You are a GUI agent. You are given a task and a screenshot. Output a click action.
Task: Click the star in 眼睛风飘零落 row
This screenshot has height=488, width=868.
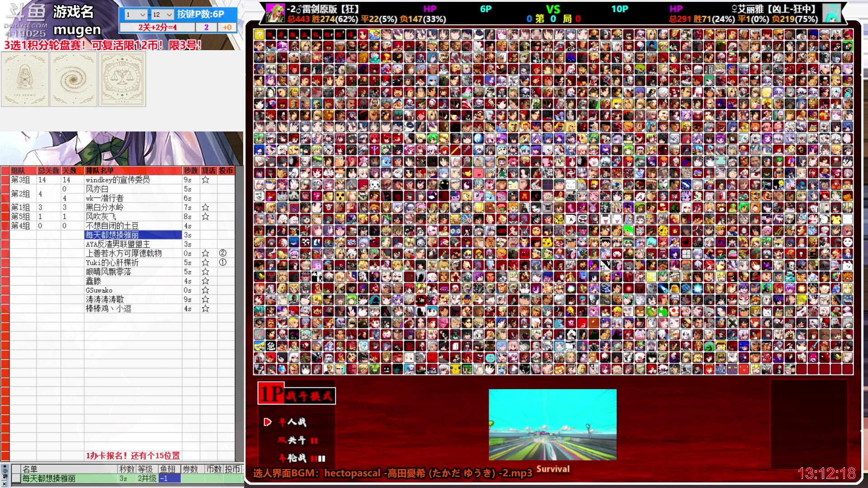(205, 272)
